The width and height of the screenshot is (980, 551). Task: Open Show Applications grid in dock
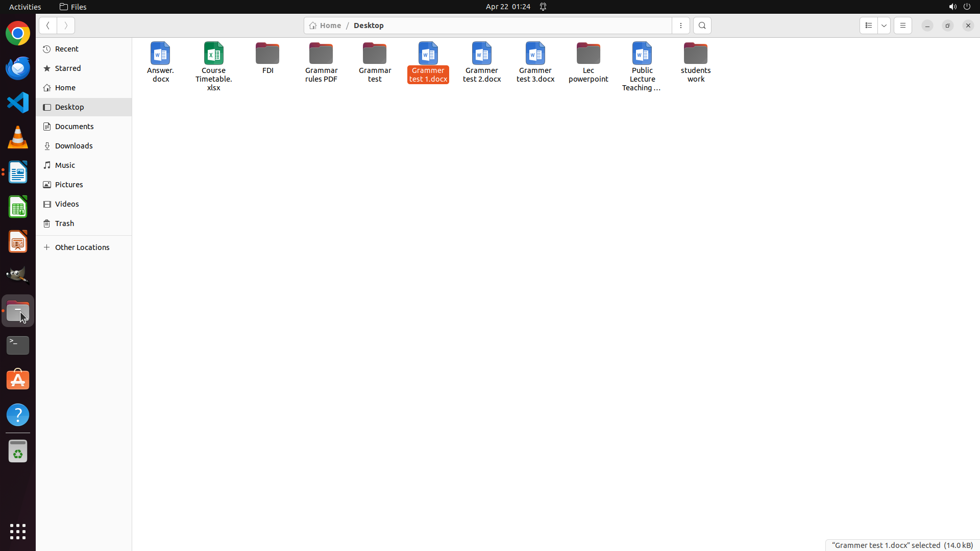18,531
